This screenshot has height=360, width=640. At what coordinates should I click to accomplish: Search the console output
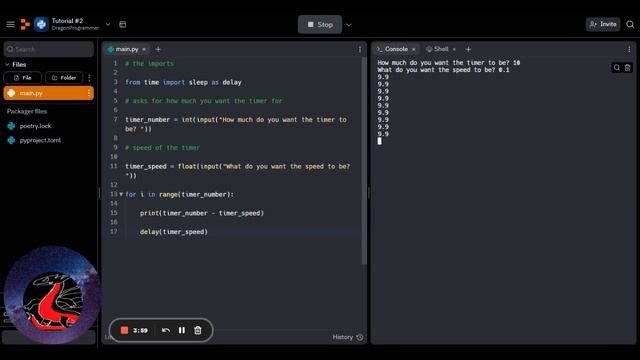tap(617, 68)
